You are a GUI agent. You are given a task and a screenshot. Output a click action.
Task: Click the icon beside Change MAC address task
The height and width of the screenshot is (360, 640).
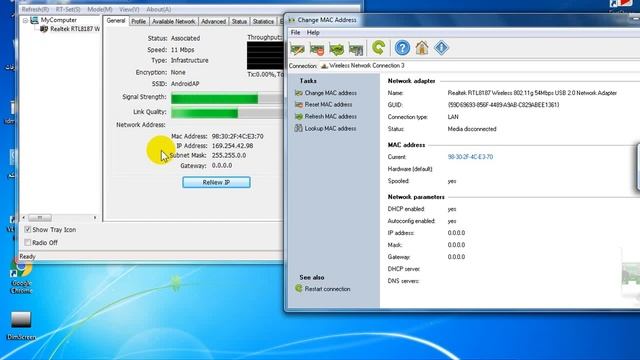click(299, 93)
